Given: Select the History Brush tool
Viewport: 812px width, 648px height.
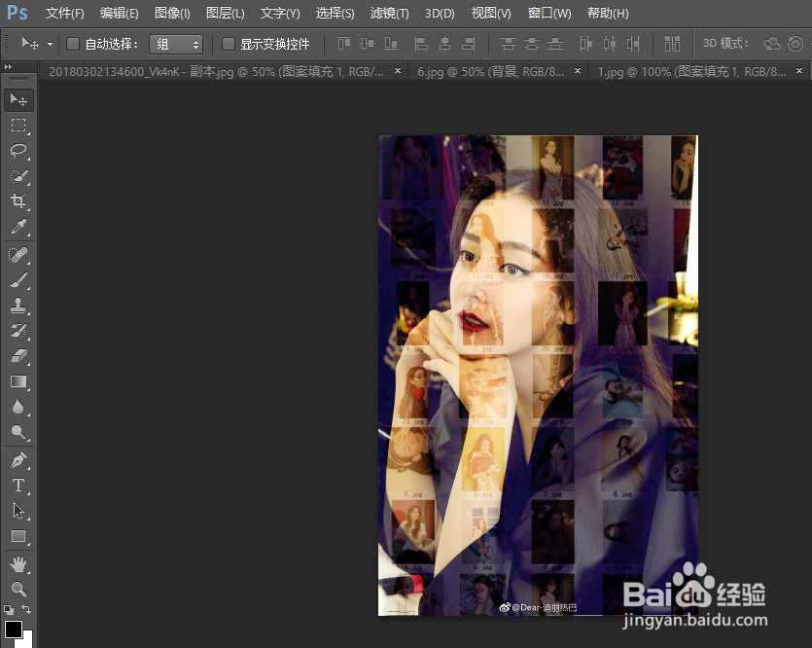Looking at the screenshot, I should [x=18, y=331].
